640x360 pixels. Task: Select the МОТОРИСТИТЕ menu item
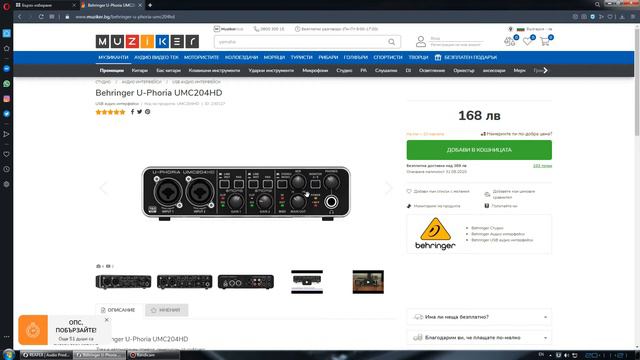[x=201, y=58]
